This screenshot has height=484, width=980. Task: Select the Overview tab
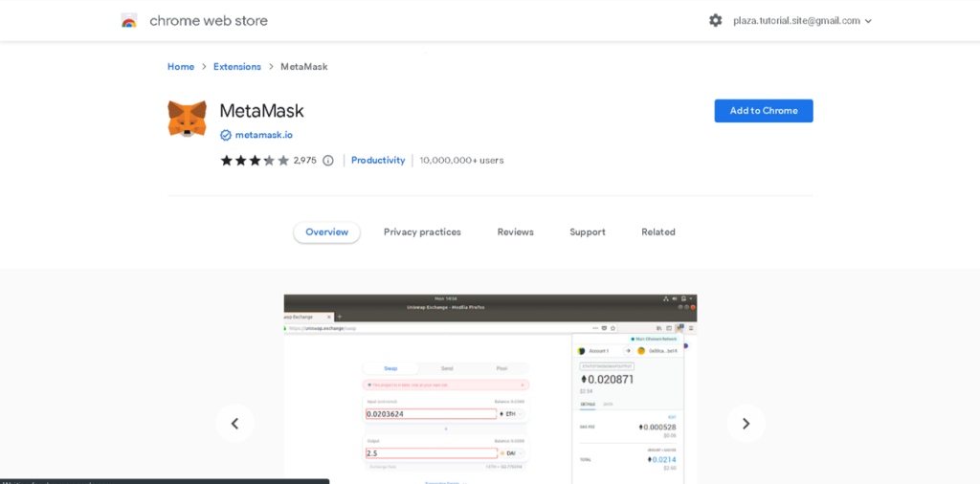click(x=327, y=232)
